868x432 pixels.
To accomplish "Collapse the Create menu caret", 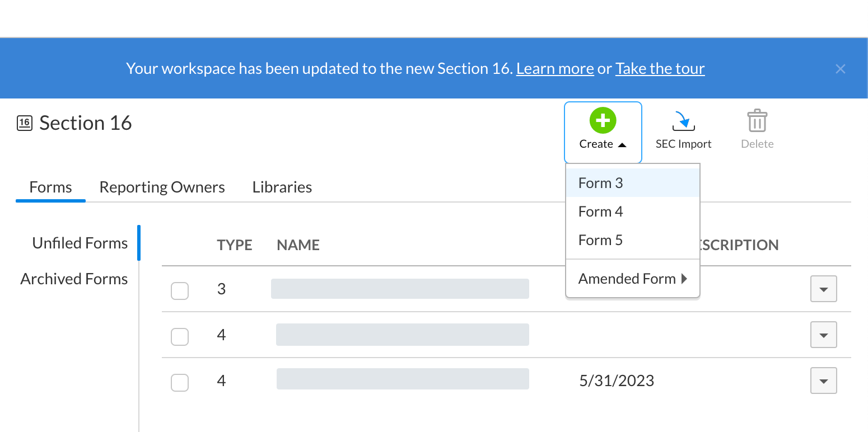I will pyautogui.click(x=622, y=144).
